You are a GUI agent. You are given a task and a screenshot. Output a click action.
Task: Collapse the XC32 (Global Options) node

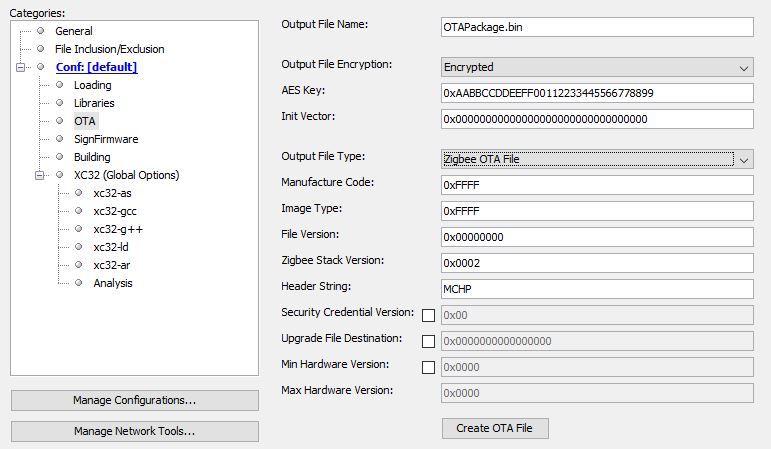coord(39,175)
